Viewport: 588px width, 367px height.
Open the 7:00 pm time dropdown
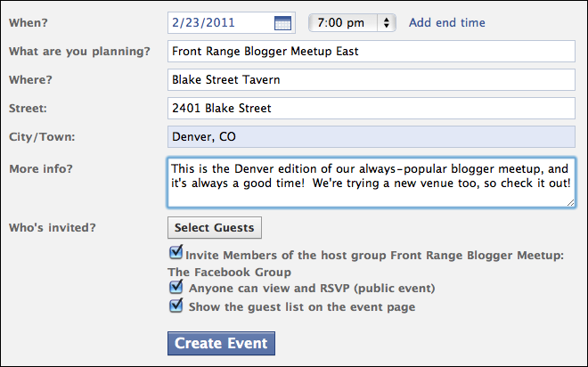click(352, 23)
